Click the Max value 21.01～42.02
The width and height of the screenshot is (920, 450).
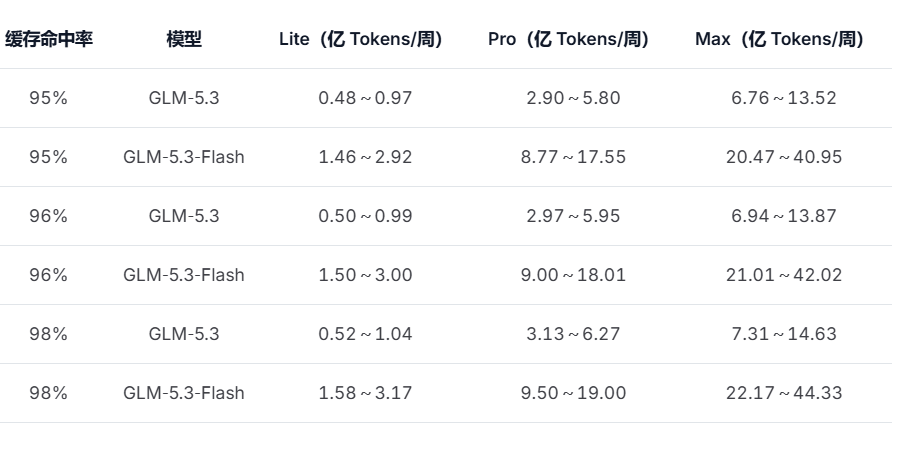784,275
